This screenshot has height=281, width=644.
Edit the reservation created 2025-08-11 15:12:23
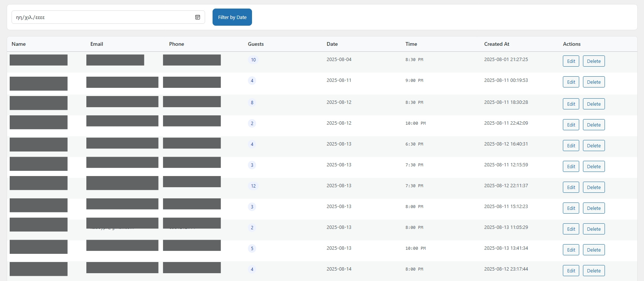(571, 208)
